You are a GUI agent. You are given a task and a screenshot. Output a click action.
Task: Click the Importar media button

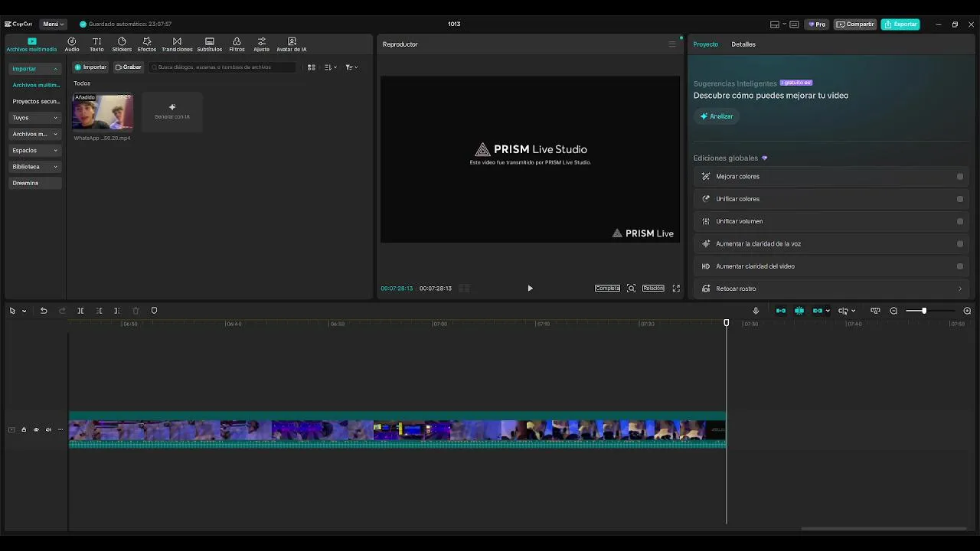pyautogui.click(x=90, y=67)
